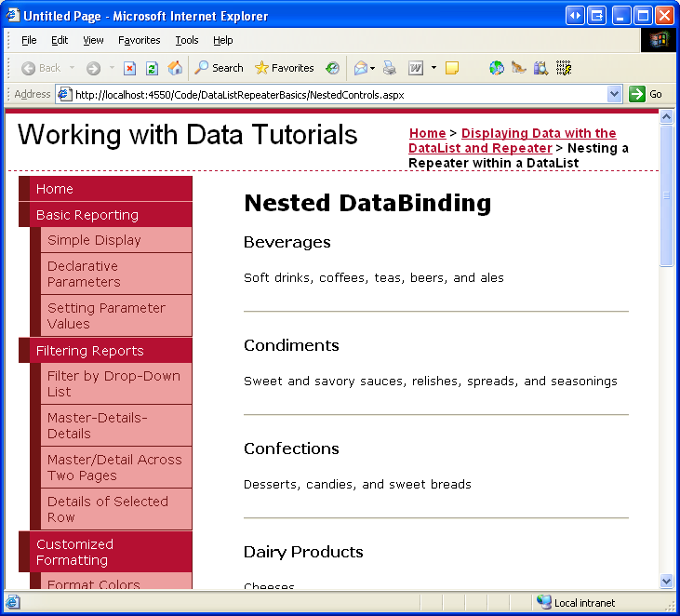This screenshot has width=680, height=616.
Task: Open the Favorites pane
Action: (x=284, y=68)
